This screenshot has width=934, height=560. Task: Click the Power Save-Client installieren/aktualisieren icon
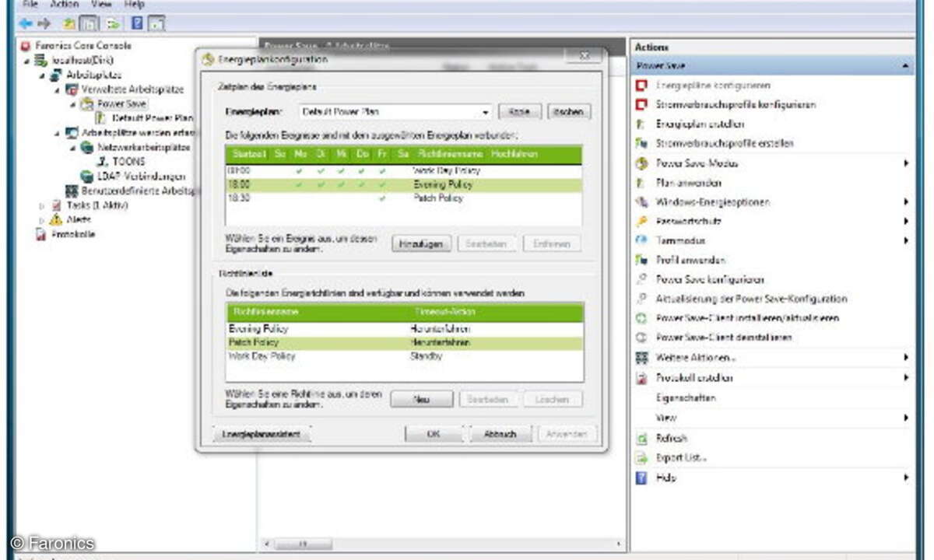click(x=642, y=318)
